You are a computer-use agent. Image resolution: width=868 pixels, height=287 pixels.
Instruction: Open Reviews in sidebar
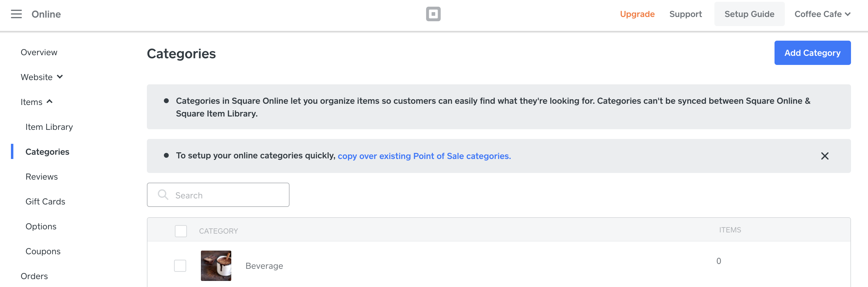[x=42, y=177]
